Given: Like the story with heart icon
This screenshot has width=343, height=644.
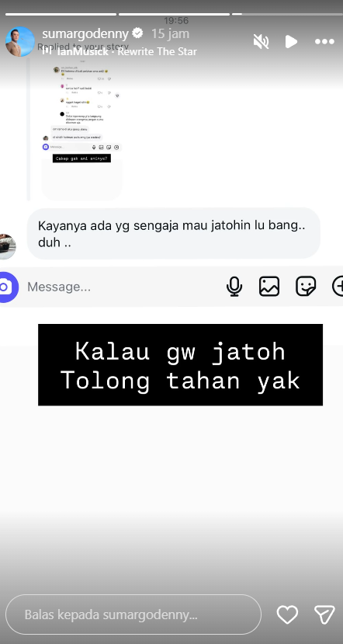Looking at the screenshot, I should click(287, 614).
